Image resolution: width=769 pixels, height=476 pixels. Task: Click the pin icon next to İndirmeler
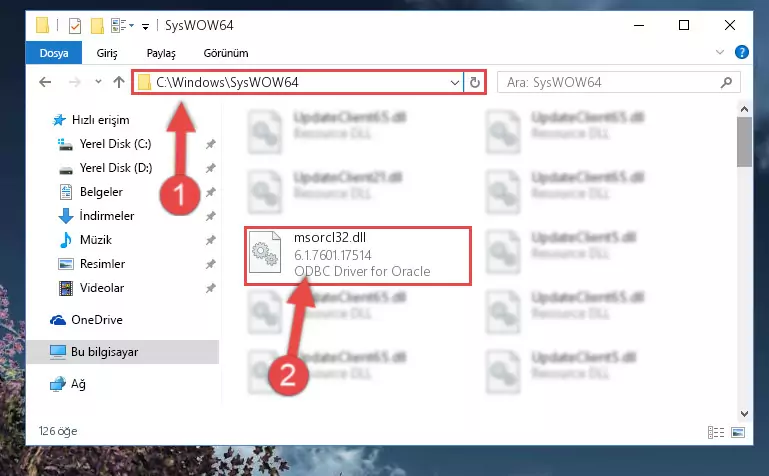coord(210,216)
